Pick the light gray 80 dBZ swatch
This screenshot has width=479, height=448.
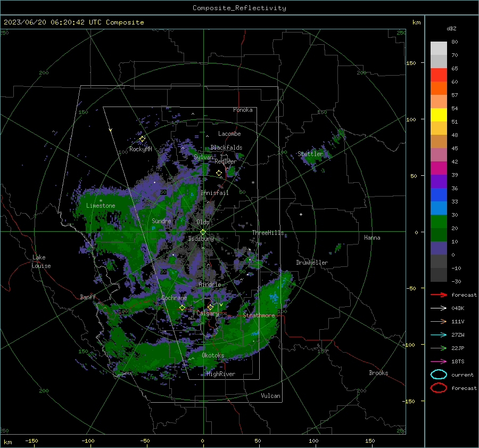click(x=439, y=48)
